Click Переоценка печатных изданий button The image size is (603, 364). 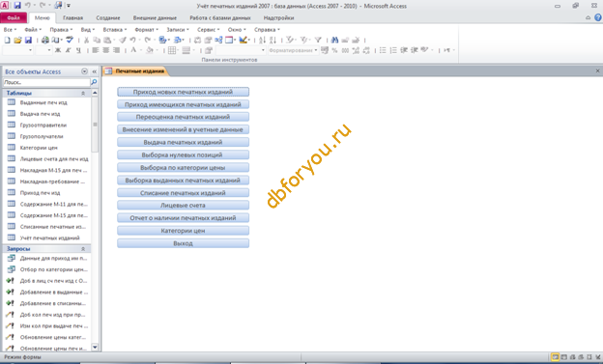183,117
